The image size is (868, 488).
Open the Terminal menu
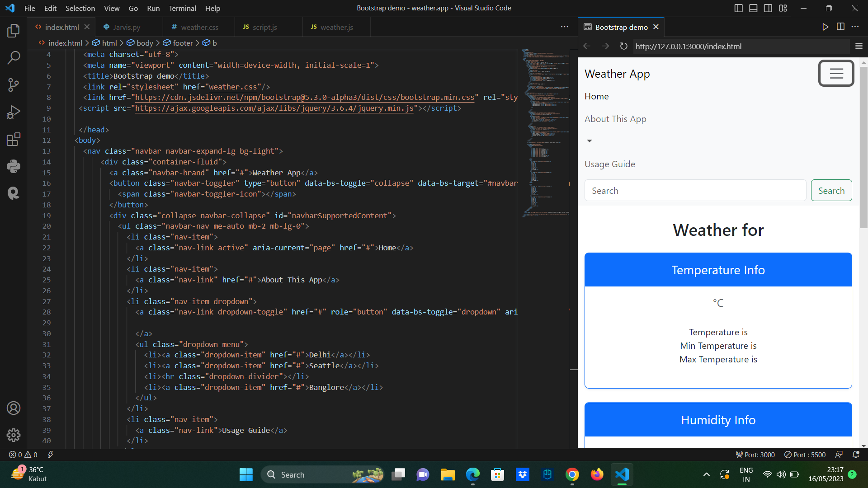pos(182,8)
